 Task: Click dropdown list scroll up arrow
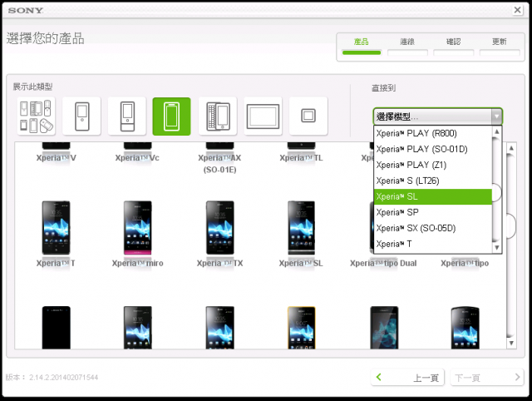point(497,131)
